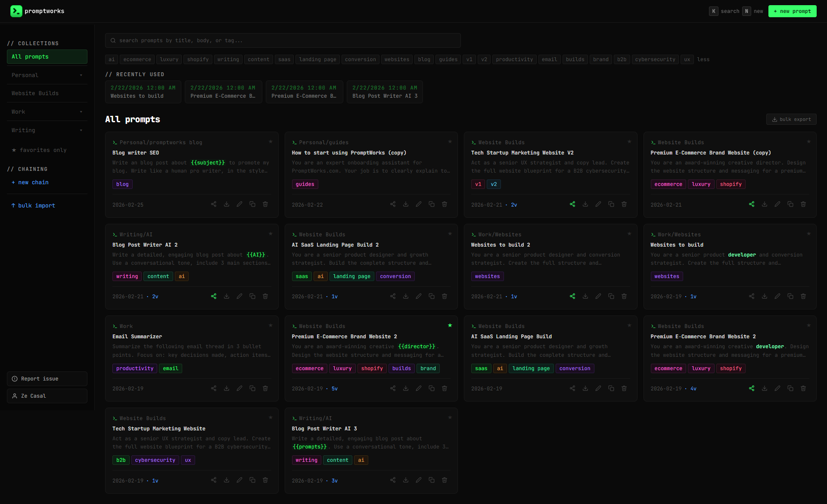
Task: Expand the Work collection
Action: [x=81, y=111]
